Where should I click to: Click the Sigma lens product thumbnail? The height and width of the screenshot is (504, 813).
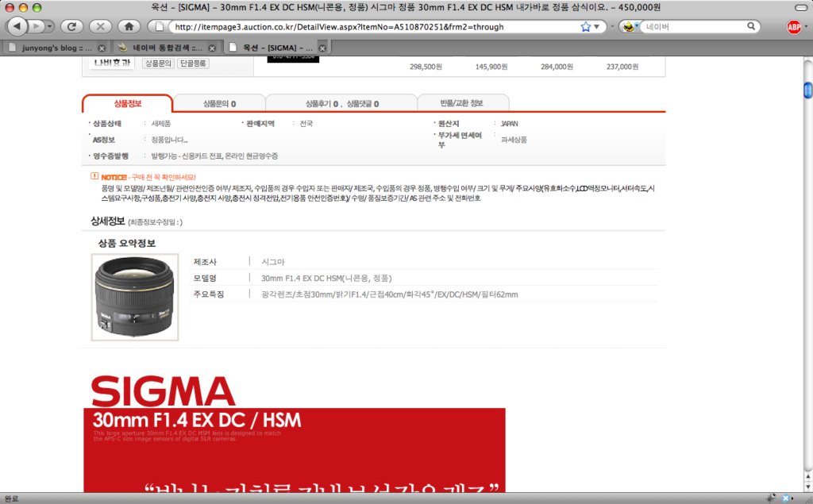[x=135, y=297]
